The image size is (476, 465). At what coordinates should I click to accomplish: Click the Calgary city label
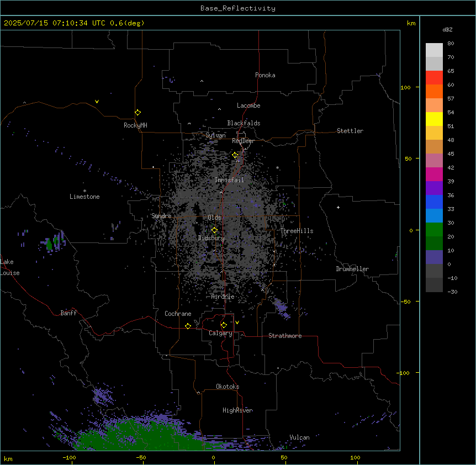tap(220, 333)
